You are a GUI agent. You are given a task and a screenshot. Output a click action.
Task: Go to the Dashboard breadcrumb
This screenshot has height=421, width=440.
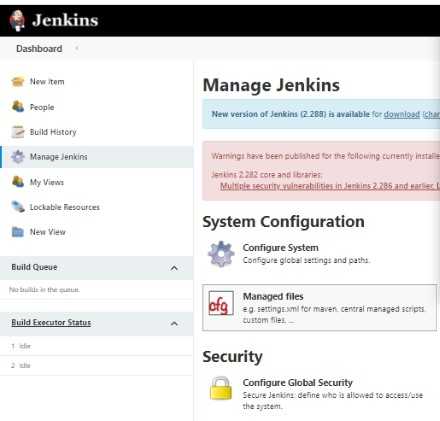point(39,49)
